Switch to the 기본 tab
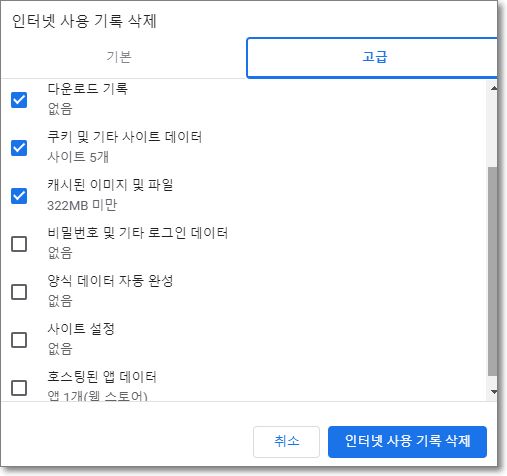 click(x=119, y=57)
